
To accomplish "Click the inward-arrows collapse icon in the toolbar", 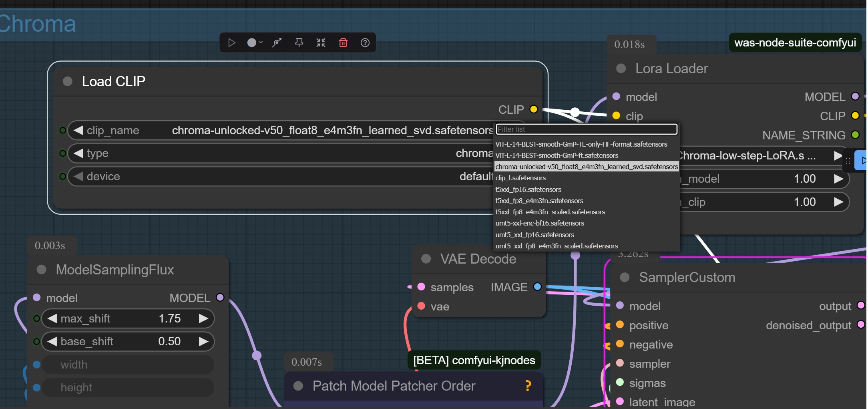I will click(x=321, y=42).
